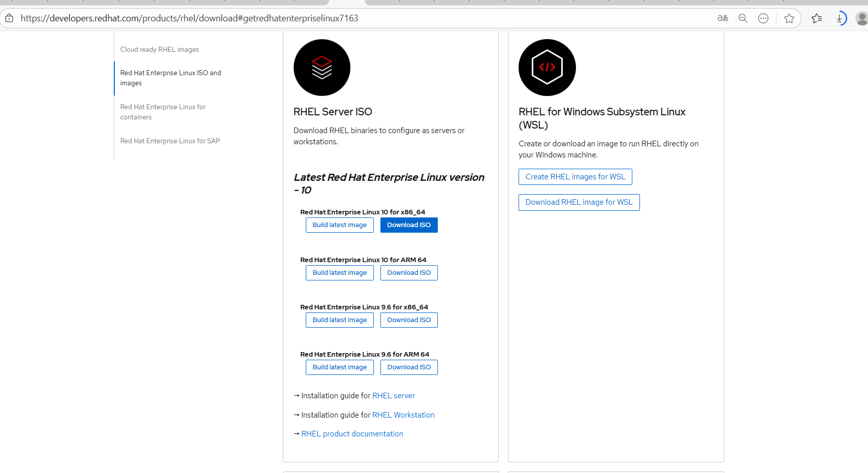Click Red Hat Enterprise Linux 9.6 for ARM 64 label
The height and width of the screenshot is (473, 868).
pos(365,355)
